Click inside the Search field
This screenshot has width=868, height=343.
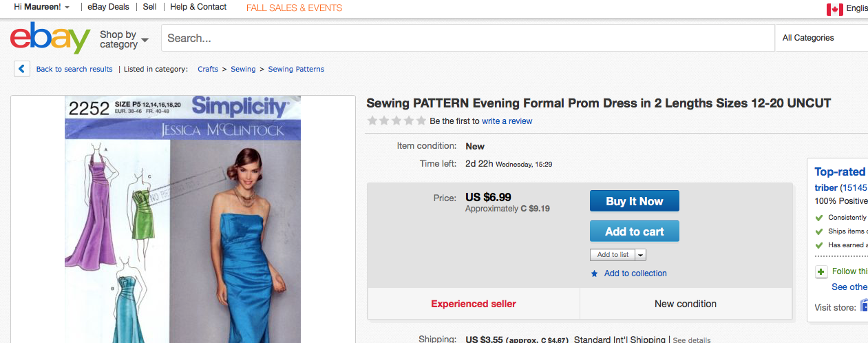pos(468,38)
